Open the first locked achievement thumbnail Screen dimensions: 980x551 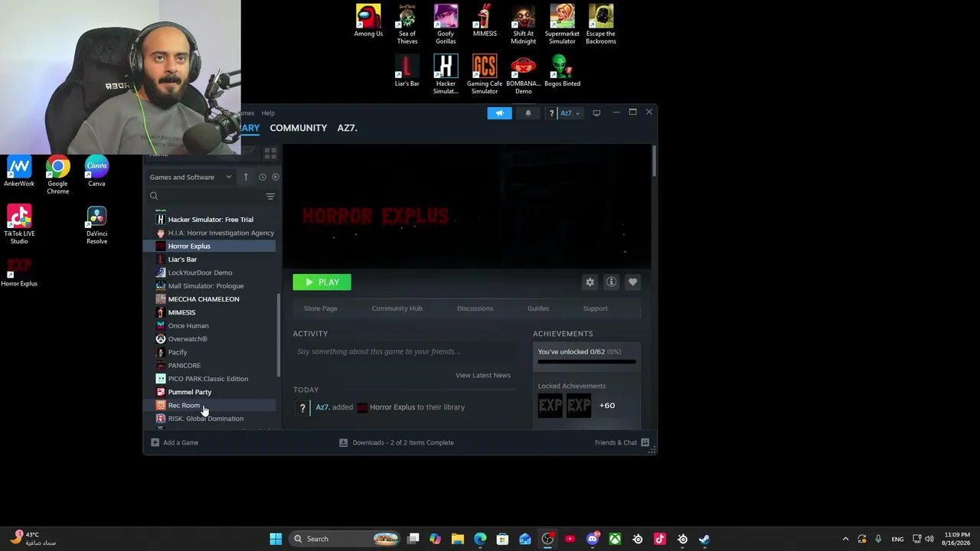(x=550, y=406)
